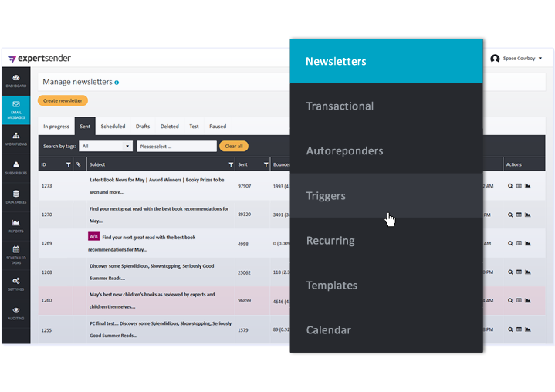Image resolution: width=555 pixels, height=392 pixels.
Task: Open the Auditing eye icon
Action: tap(16, 310)
